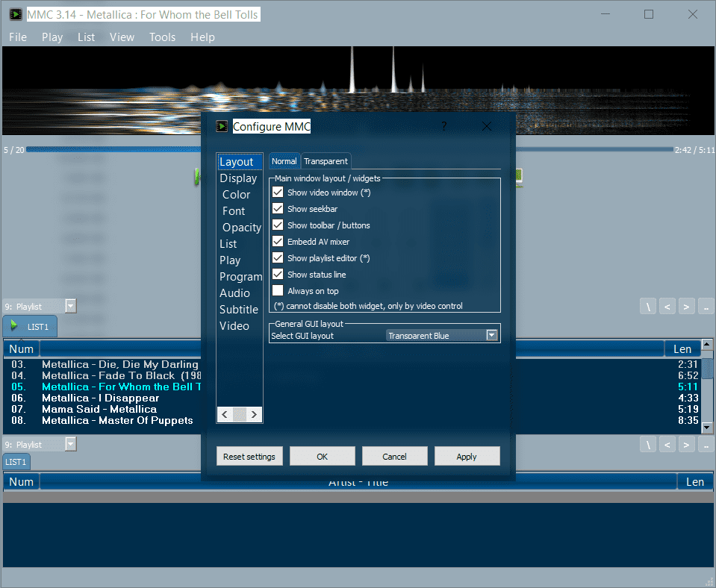The width and height of the screenshot is (716, 588).
Task: Click the backslash button of the empty playlist panel
Action: [648, 445]
